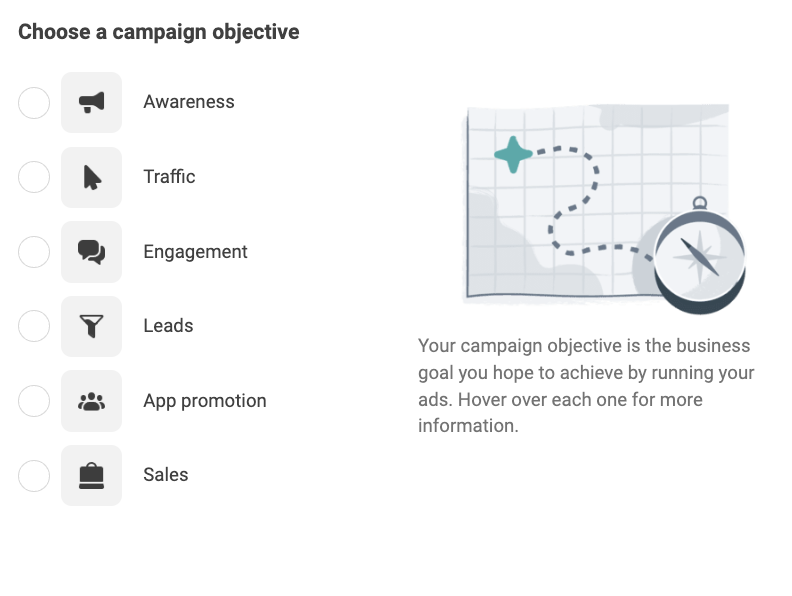Click the Traffic cursor arrow icon
792x596 pixels.
[91, 177]
